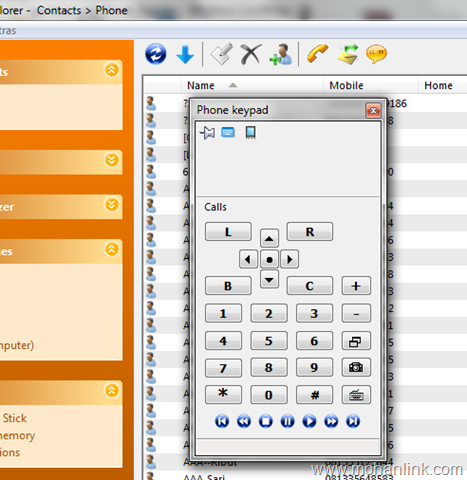
Task: Click the delete X icon in toolbar
Action: pos(251,54)
